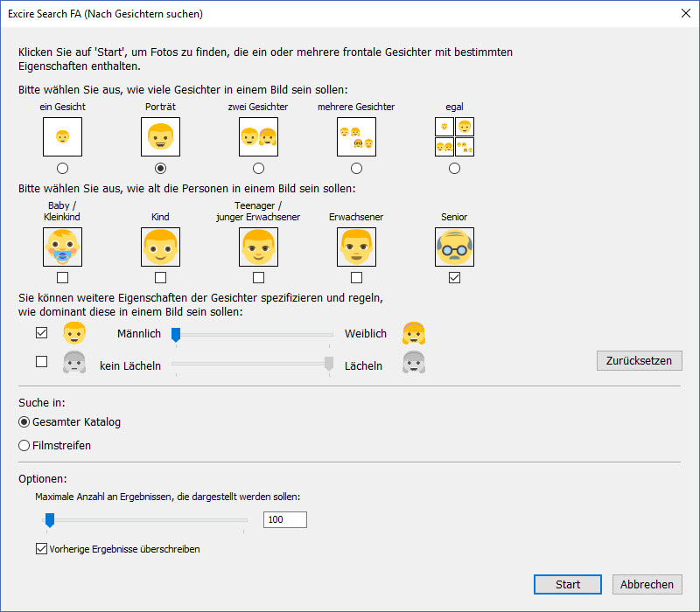Click the Kind age face icon
The image size is (700, 612).
pyautogui.click(x=160, y=247)
